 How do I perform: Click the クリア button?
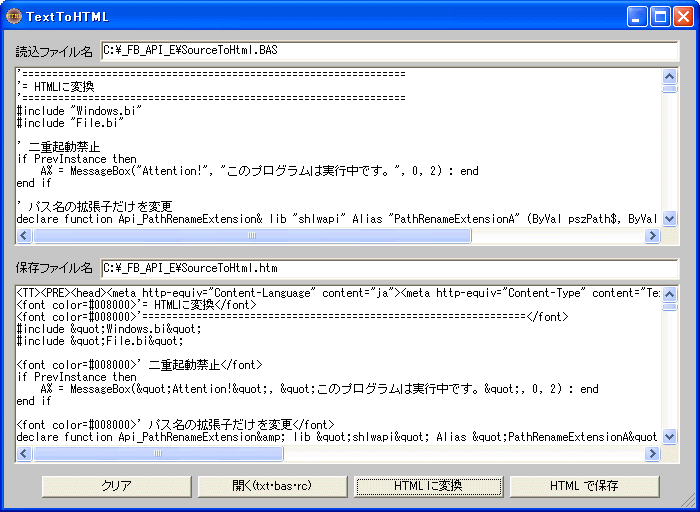pos(116,486)
